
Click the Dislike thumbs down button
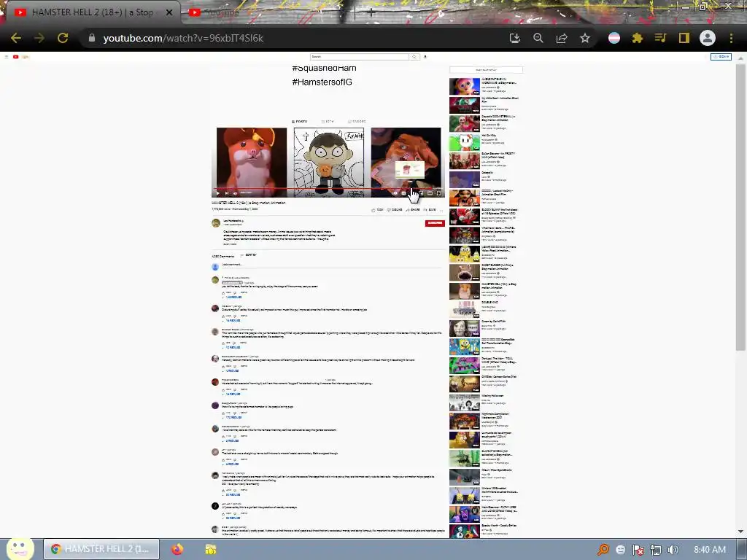coord(395,209)
